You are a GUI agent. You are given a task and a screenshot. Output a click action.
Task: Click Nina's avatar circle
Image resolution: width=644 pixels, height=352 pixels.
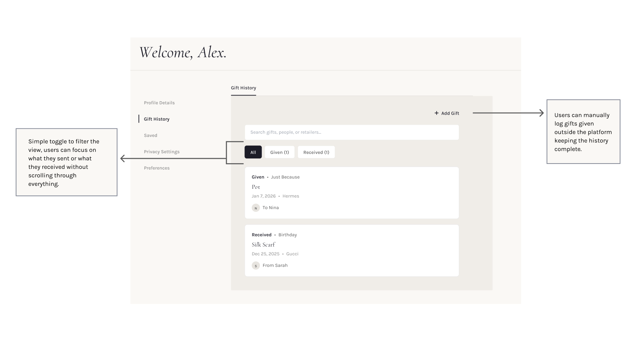[256, 208]
